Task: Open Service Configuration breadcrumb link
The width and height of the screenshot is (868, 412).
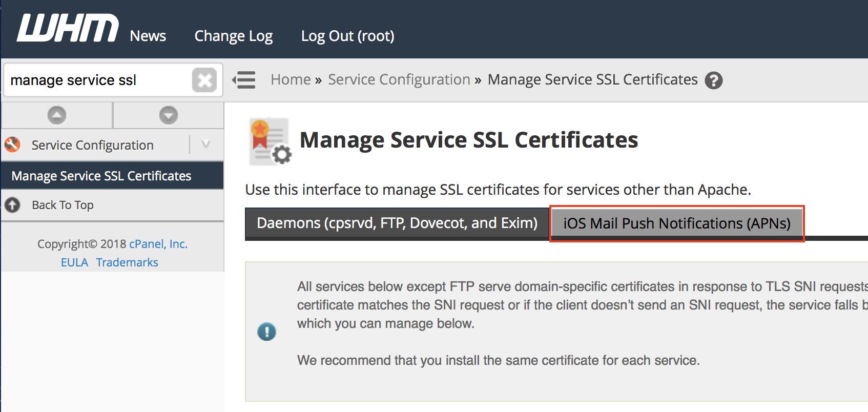Action: pos(399,80)
